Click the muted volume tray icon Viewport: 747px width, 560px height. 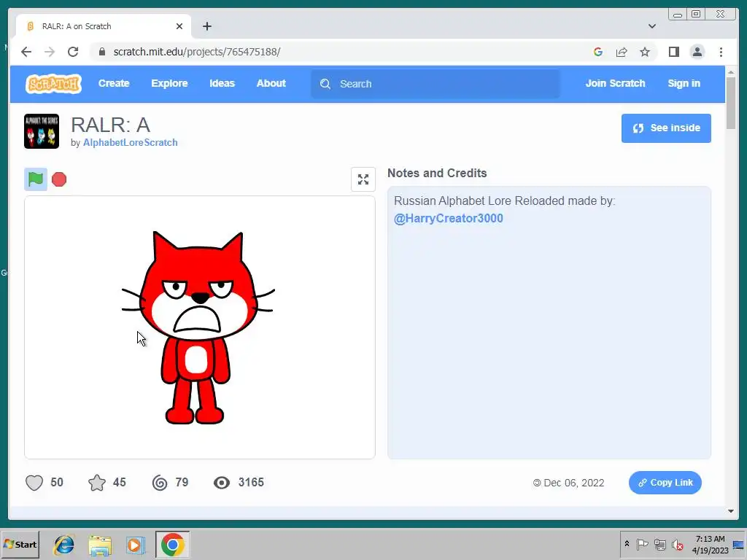677,544
